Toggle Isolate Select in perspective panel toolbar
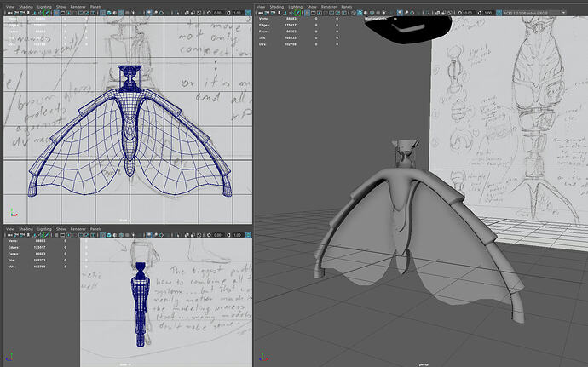Image resolution: width=588 pixels, height=367 pixels. (x=429, y=13)
